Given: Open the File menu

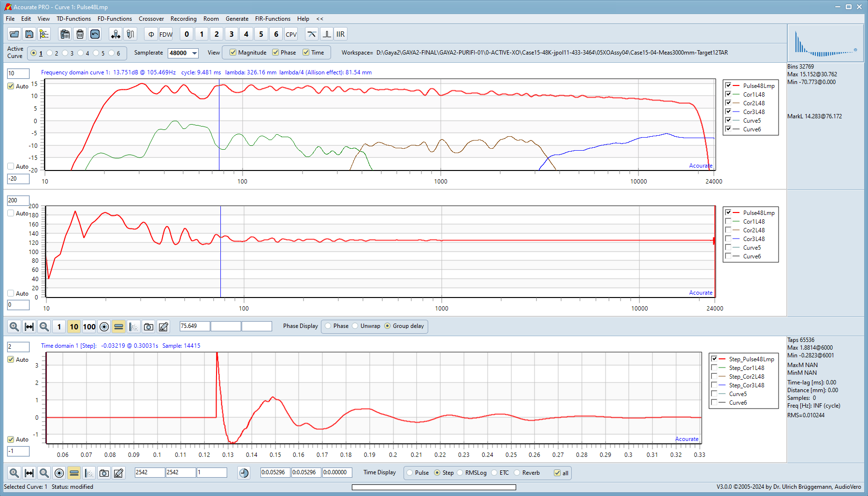Looking at the screenshot, I should coord(10,19).
